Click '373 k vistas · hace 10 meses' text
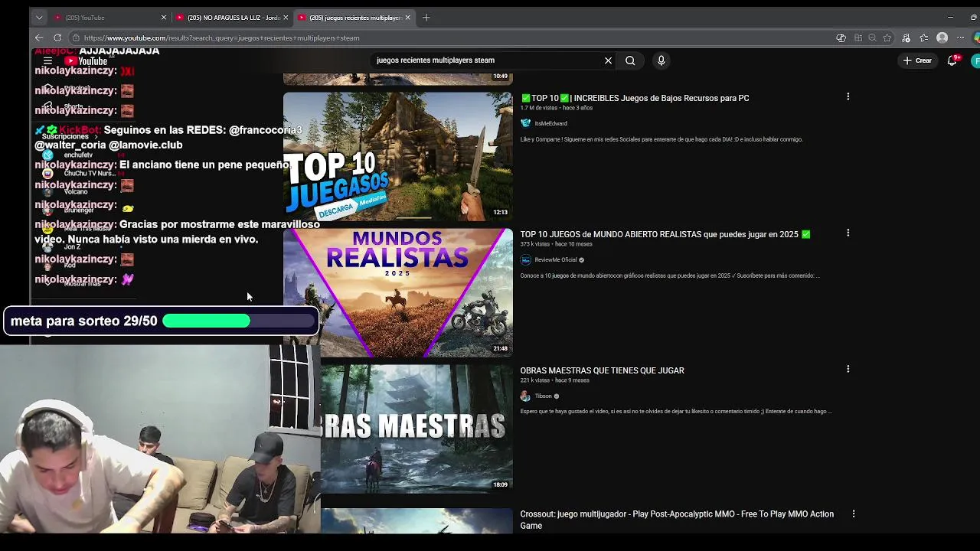Viewport: 980px width, 551px height. (557, 244)
